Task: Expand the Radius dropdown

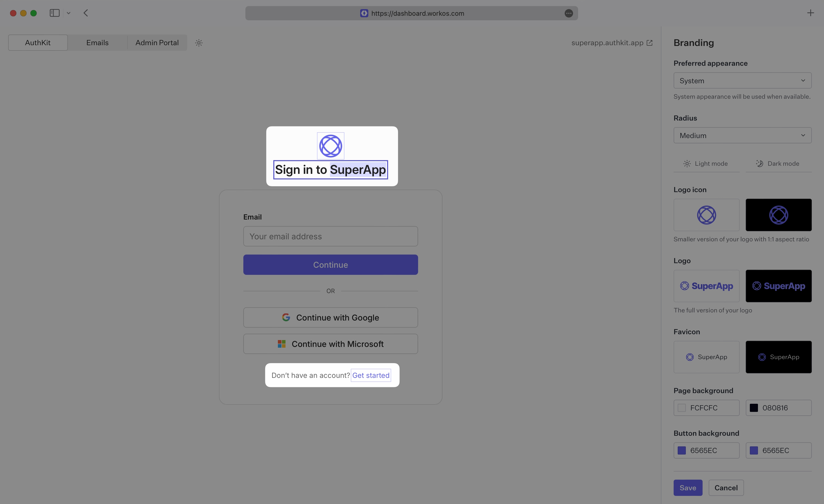Action: coord(742,135)
